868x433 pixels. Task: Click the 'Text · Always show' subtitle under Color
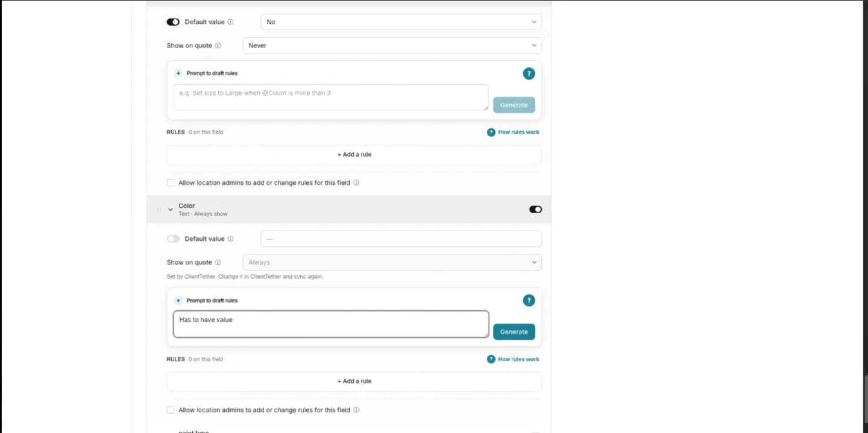203,214
